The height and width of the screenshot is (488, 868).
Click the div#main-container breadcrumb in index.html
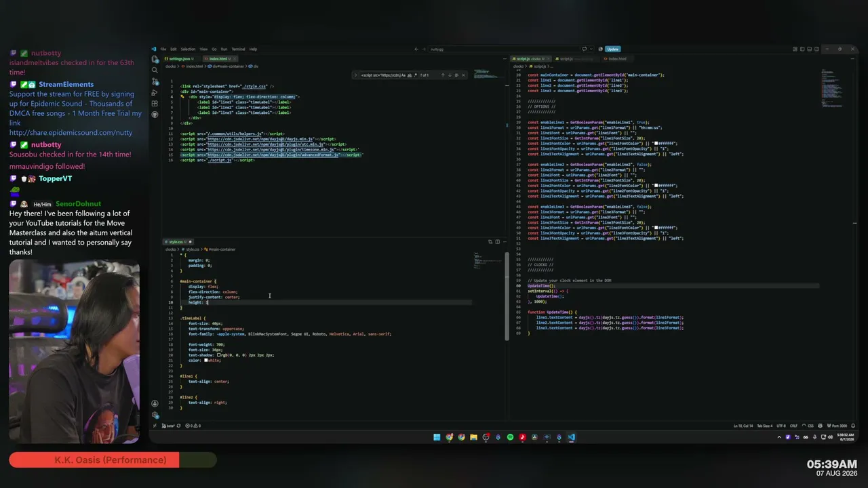(229, 66)
